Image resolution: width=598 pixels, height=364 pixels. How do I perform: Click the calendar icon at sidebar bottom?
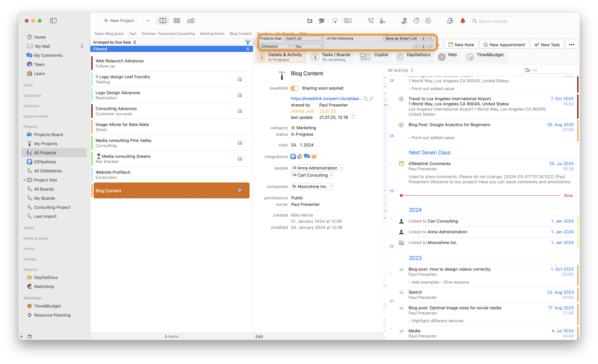(30, 337)
